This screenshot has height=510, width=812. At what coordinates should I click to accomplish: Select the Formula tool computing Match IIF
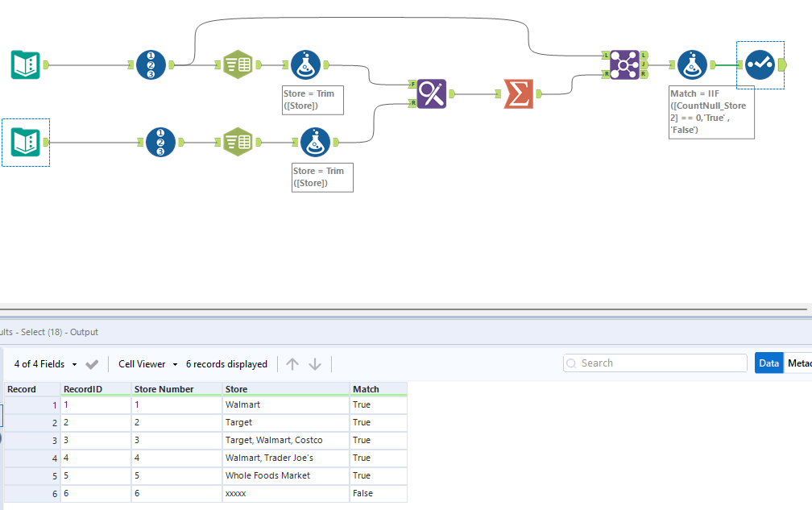coord(692,64)
